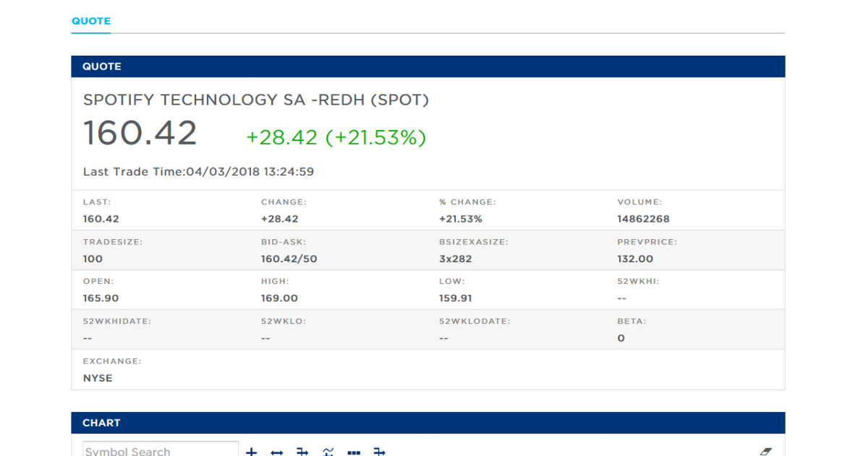Click the VOLUME value 14862268
This screenshot has height=456, width=868.
click(643, 219)
